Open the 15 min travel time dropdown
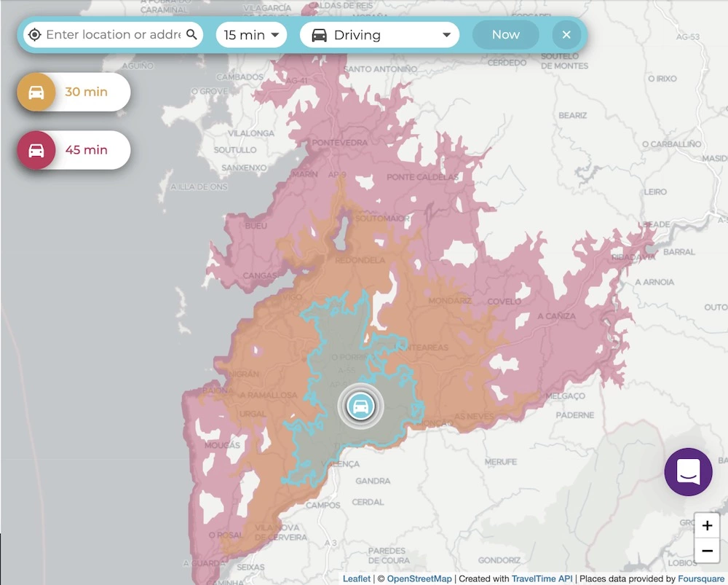Viewport: 728px width, 585px height. click(251, 35)
